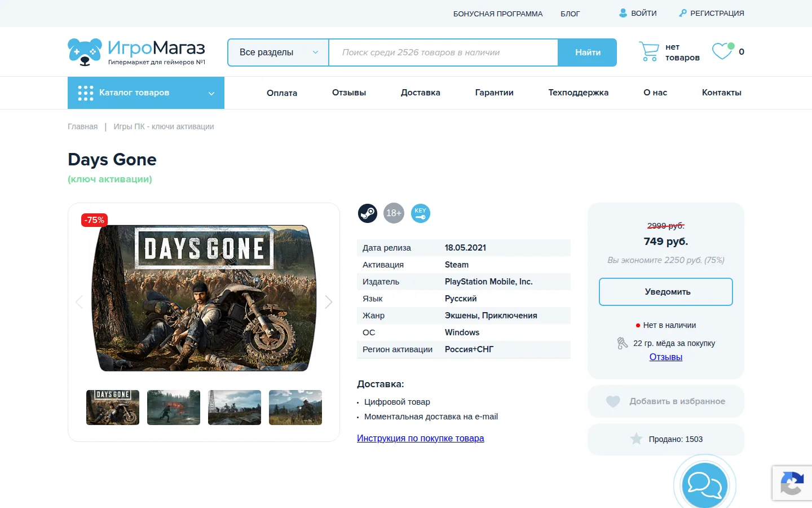This screenshot has width=812, height=508.
Task: Open the shopping cart icon
Action: pos(648,51)
